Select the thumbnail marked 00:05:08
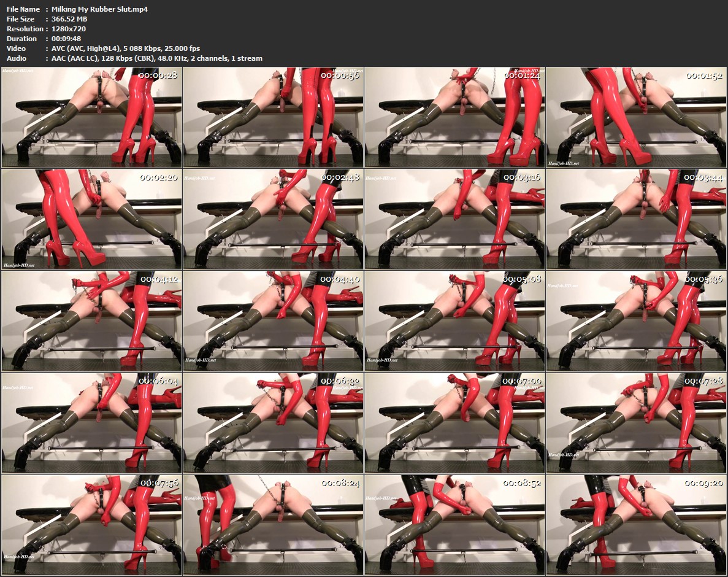The height and width of the screenshot is (577, 728). pyautogui.click(x=455, y=320)
